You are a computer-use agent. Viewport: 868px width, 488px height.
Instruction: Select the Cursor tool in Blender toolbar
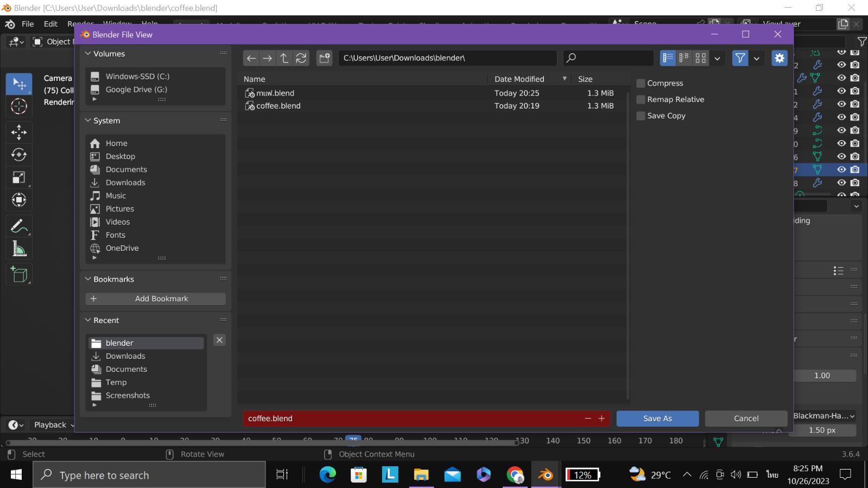click(x=19, y=106)
